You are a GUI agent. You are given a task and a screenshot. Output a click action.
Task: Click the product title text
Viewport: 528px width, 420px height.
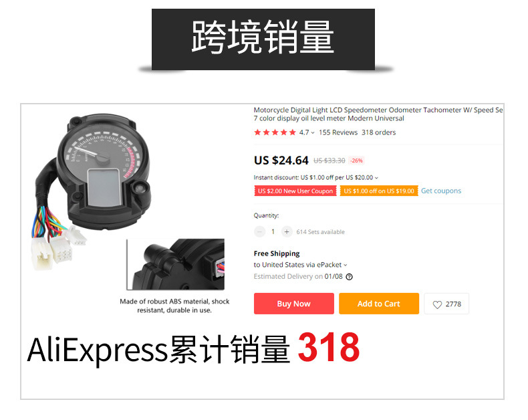pyautogui.click(x=378, y=114)
